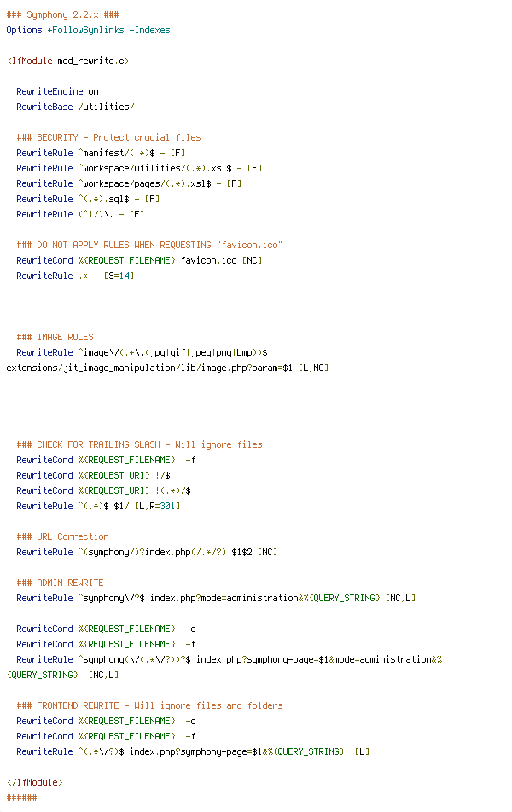Click the opening "<IfModule mod_rewrite.c>" tag
Viewport: 512px width, 812px height.
(x=68, y=61)
